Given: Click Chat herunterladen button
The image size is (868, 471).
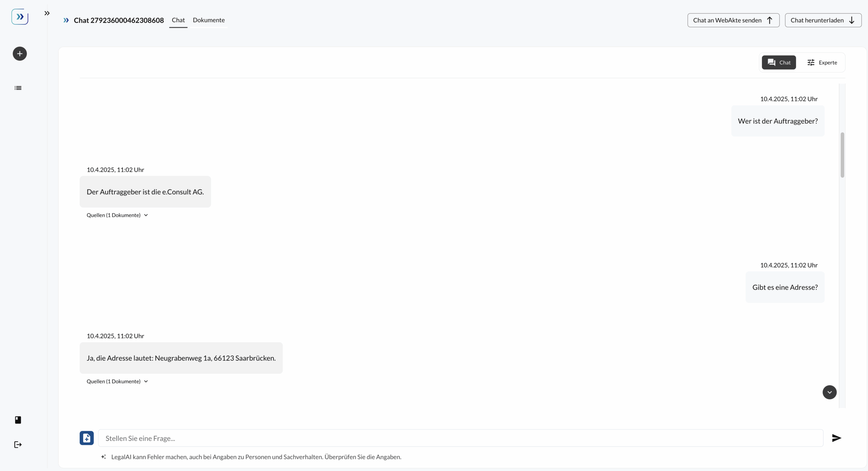Looking at the screenshot, I should tap(823, 20).
